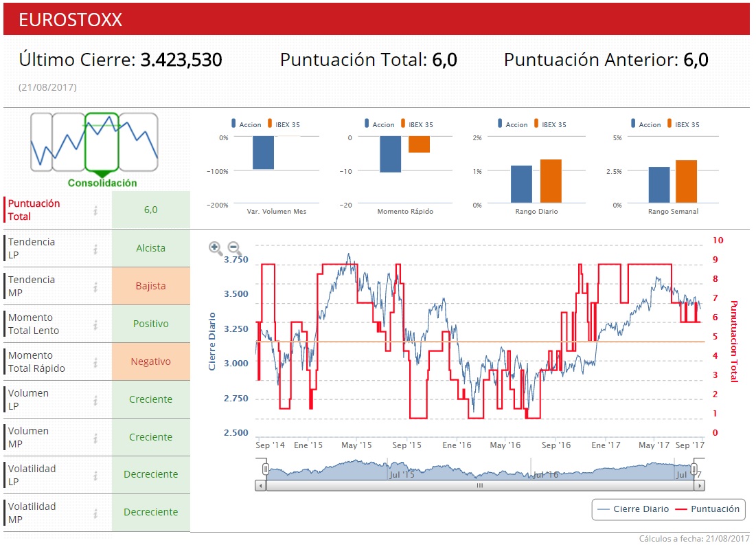Click the Punutuacion Total axis title
The width and height of the screenshot is (756, 545).
[x=734, y=342]
